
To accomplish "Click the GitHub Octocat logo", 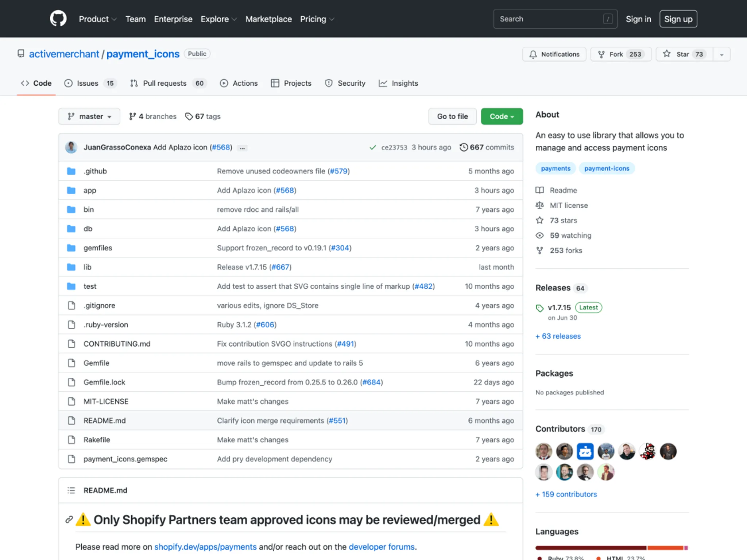I will tap(58, 19).
